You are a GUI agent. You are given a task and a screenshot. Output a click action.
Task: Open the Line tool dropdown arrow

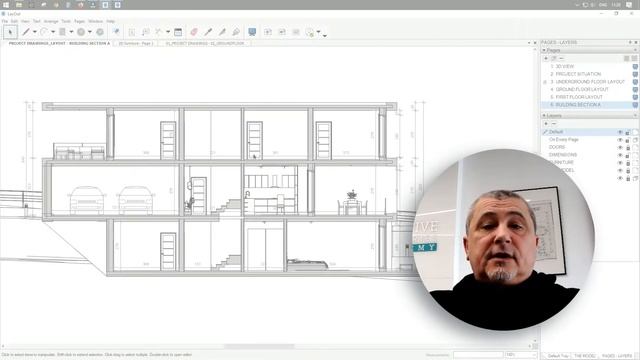coord(35,32)
